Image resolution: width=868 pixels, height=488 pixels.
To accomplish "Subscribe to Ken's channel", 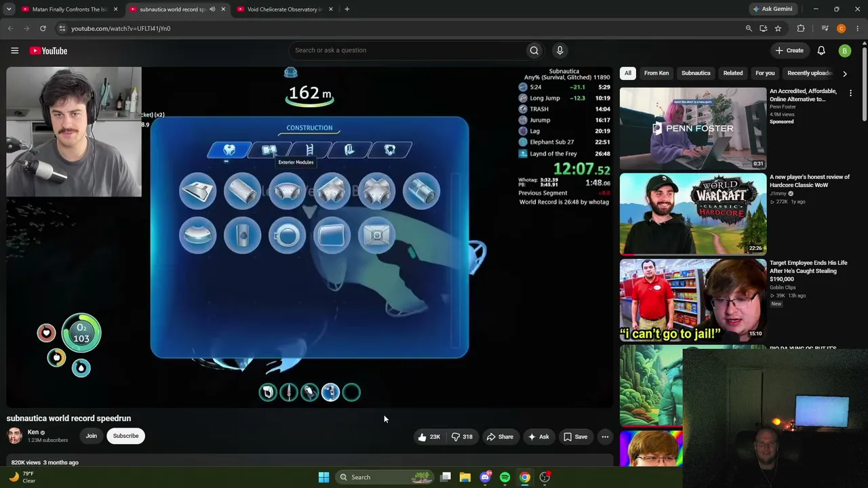I will pos(125,436).
